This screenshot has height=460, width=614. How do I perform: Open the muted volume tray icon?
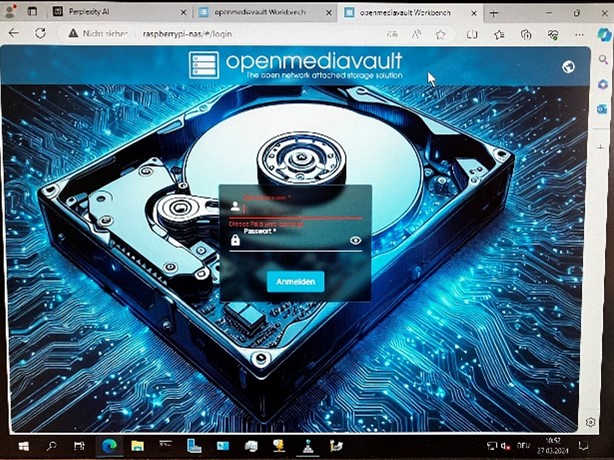click(x=506, y=446)
